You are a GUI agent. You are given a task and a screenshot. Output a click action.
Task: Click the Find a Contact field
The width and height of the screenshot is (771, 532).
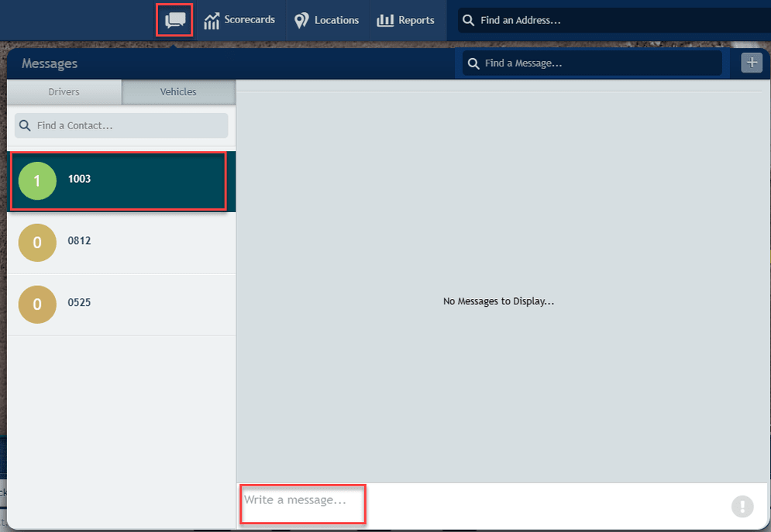pyautogui.click(x=128, y=125)
